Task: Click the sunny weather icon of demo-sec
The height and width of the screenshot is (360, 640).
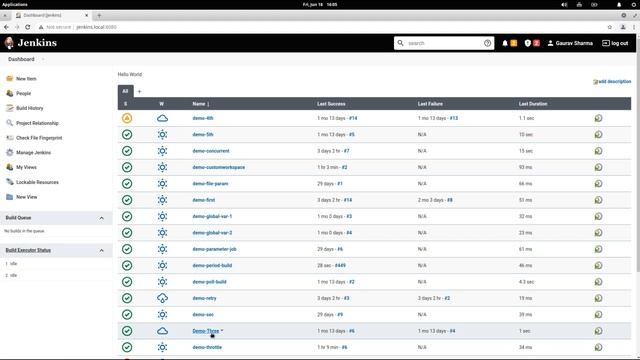Action: click(x=162, y=315)
